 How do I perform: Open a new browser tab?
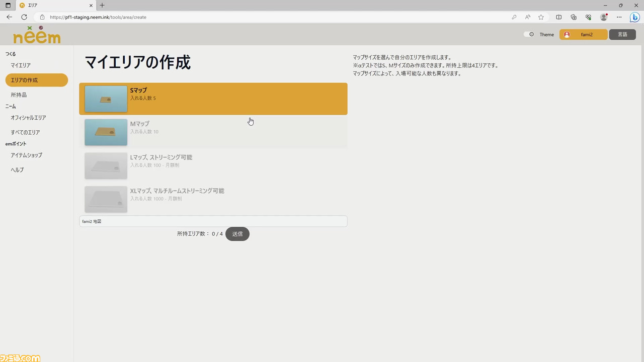coord(102,6)
